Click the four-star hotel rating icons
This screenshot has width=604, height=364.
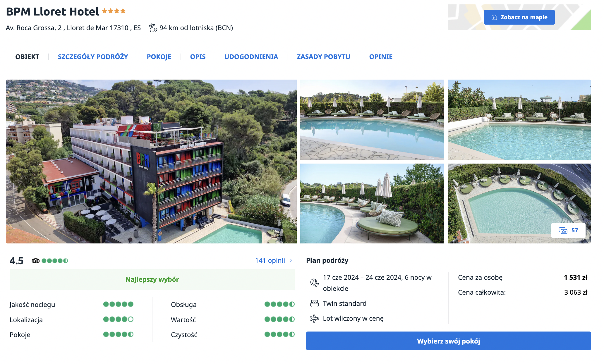tap(114, 11)
